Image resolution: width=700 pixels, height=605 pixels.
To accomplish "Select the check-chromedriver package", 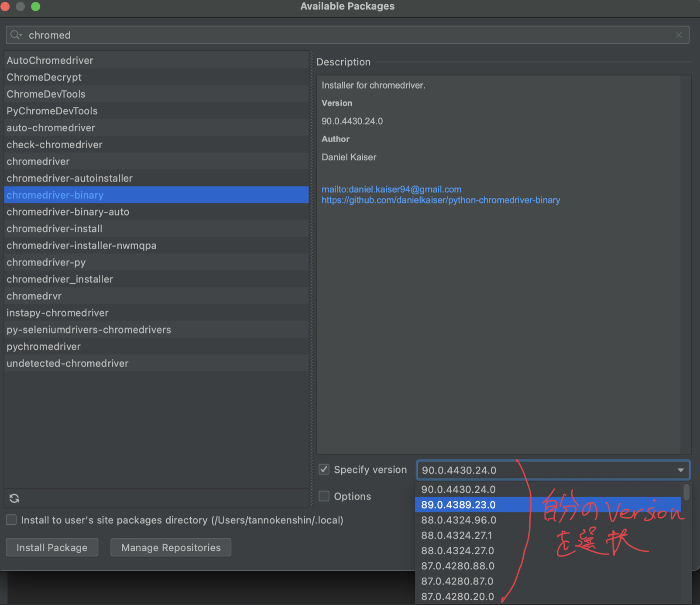I will (156, 144).
